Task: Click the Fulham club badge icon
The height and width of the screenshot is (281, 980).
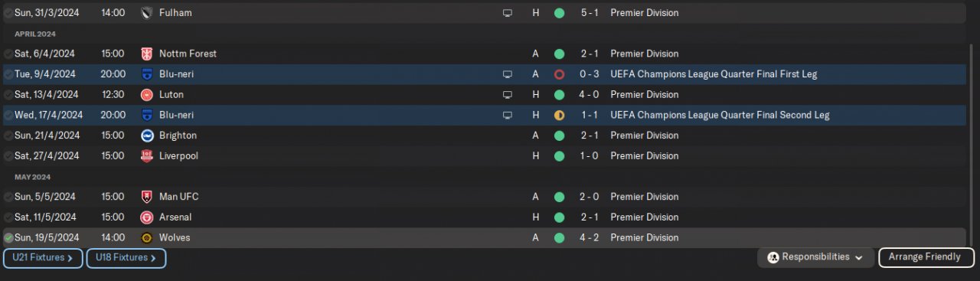Action: 147,13
